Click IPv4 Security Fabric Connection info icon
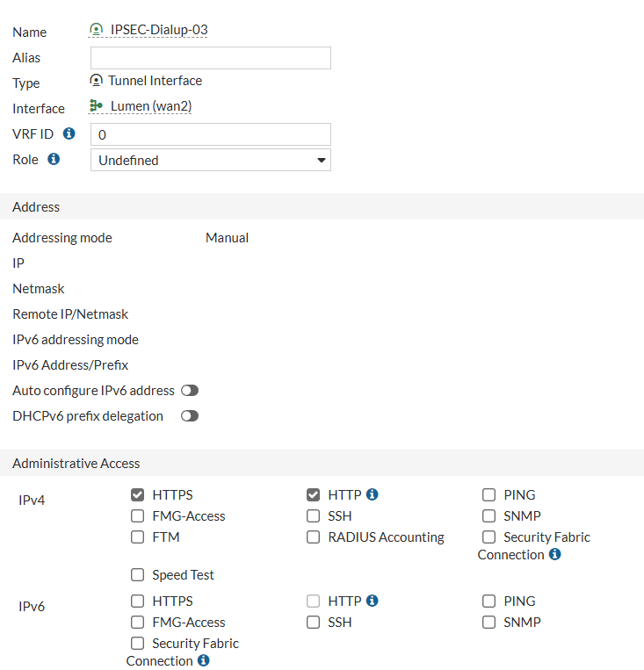The height and width of the screenshot is (670, 644). [x=554, y=555]
